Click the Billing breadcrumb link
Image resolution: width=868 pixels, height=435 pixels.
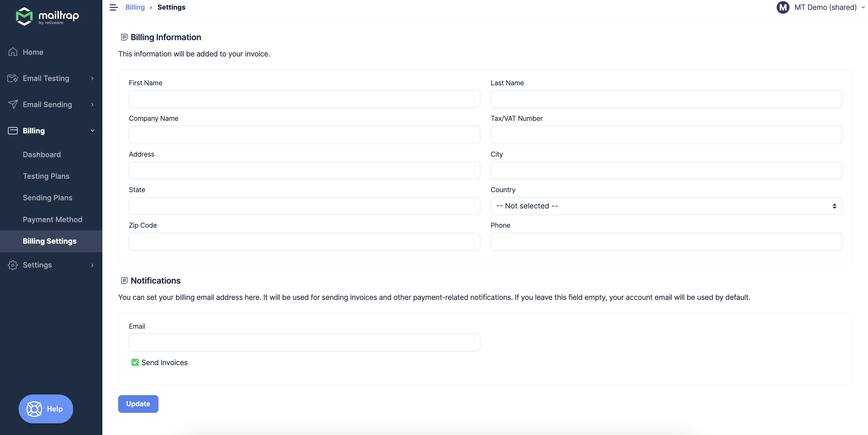[135, 7]
